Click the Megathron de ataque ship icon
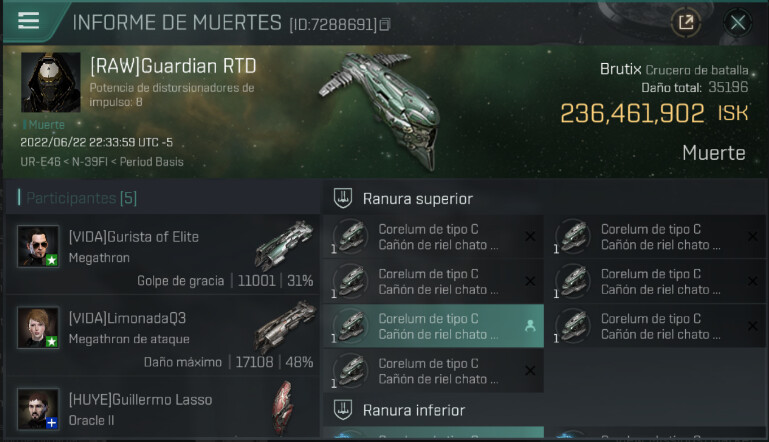This screenshot has height=442, width=769. (x=284, y=328)
